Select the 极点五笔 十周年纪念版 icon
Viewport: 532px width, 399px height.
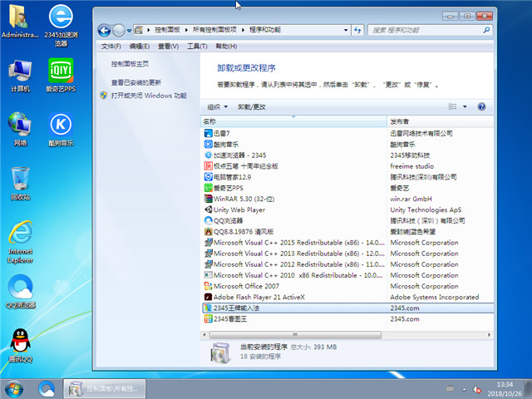pyautogui.click(x=208, y=166)
